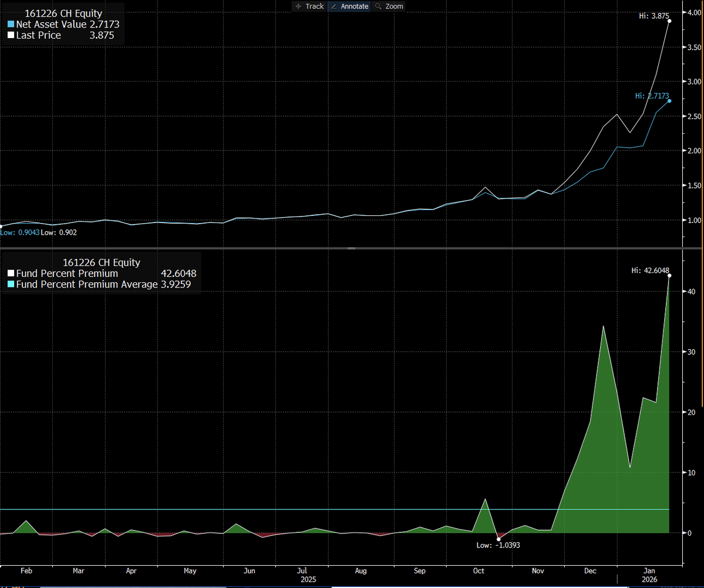Image resolution: width=704 pixels, height=588 pixels.
Task: Click the May label on the time axis
Action: click(190, 571)
